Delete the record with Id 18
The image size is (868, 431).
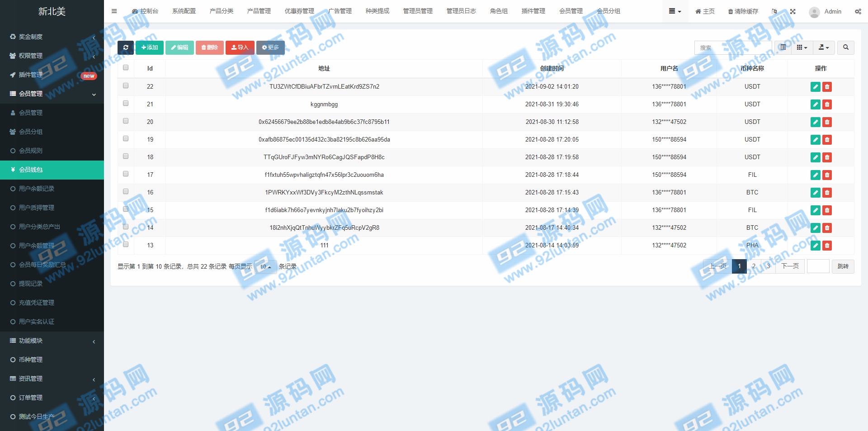[x=827, y=157]
